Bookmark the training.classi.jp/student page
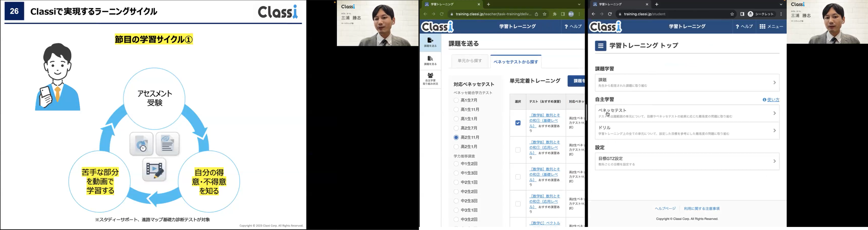The width and height of the screenshot is (868, 230). coord(732,14)
